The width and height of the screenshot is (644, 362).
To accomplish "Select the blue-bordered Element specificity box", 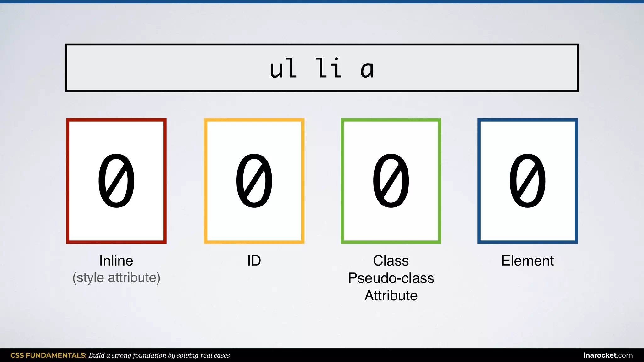I will pyautogui.click(x=527, y=181).
